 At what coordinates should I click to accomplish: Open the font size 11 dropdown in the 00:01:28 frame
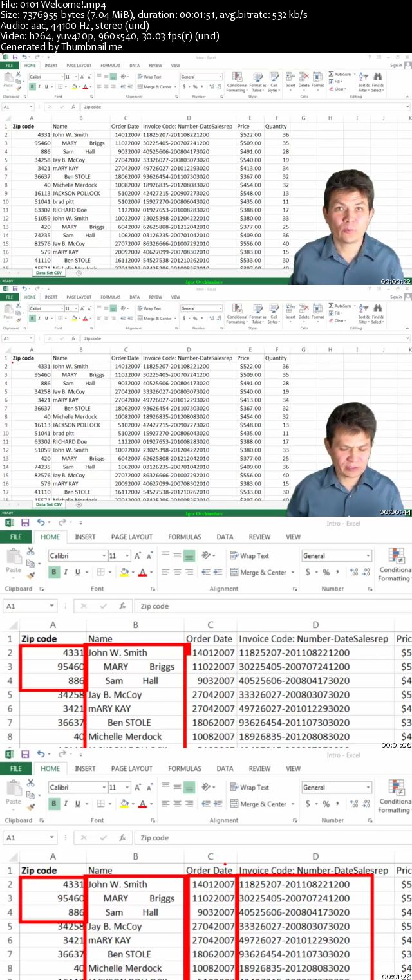(x=129, y=788)
